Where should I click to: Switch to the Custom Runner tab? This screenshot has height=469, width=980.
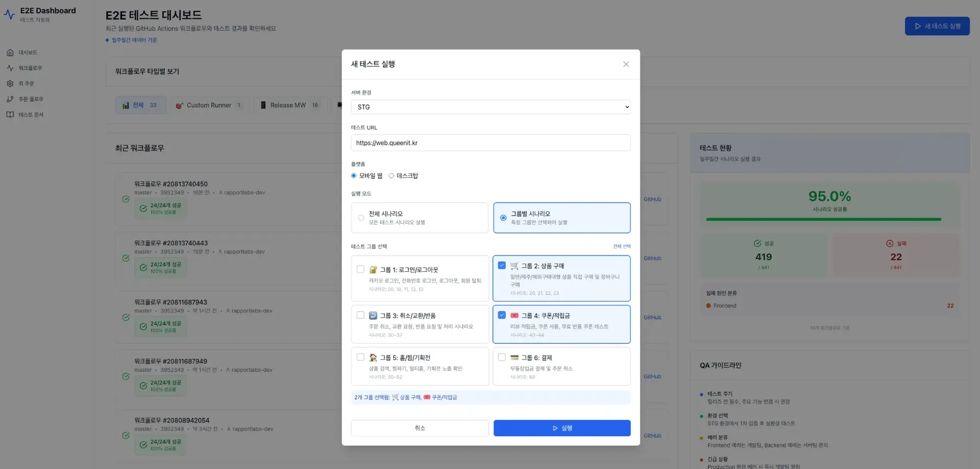[209, 105]
